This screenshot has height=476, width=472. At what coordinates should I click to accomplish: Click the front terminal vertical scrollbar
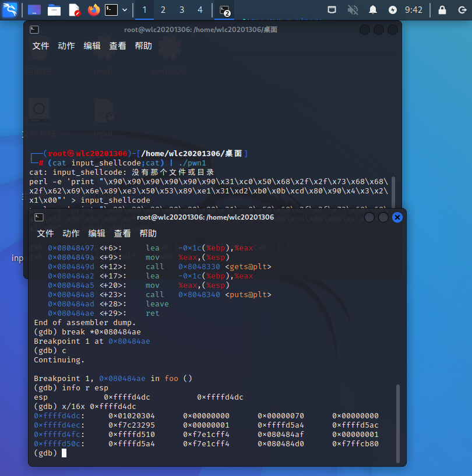[397, 423]
